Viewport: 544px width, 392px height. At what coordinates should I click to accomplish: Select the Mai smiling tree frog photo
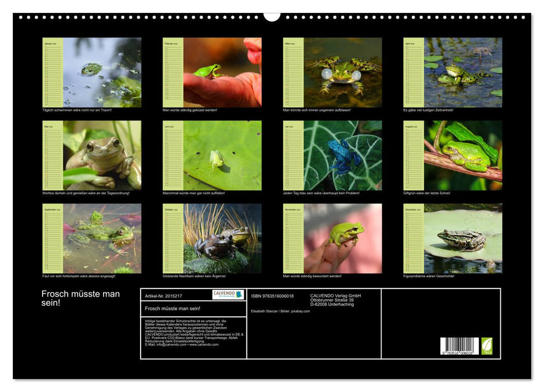coord(102,156)
